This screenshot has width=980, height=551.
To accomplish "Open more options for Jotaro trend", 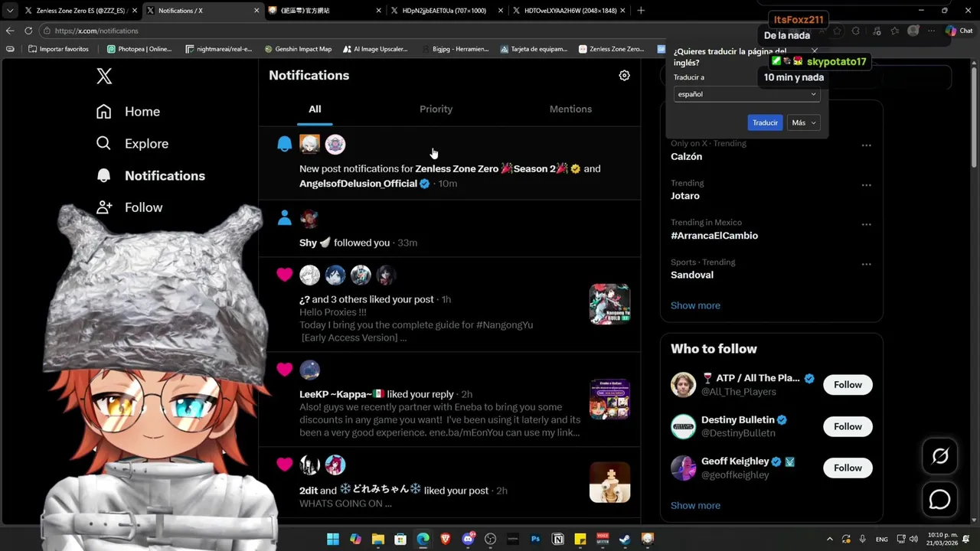I will (x=867, y=185).
